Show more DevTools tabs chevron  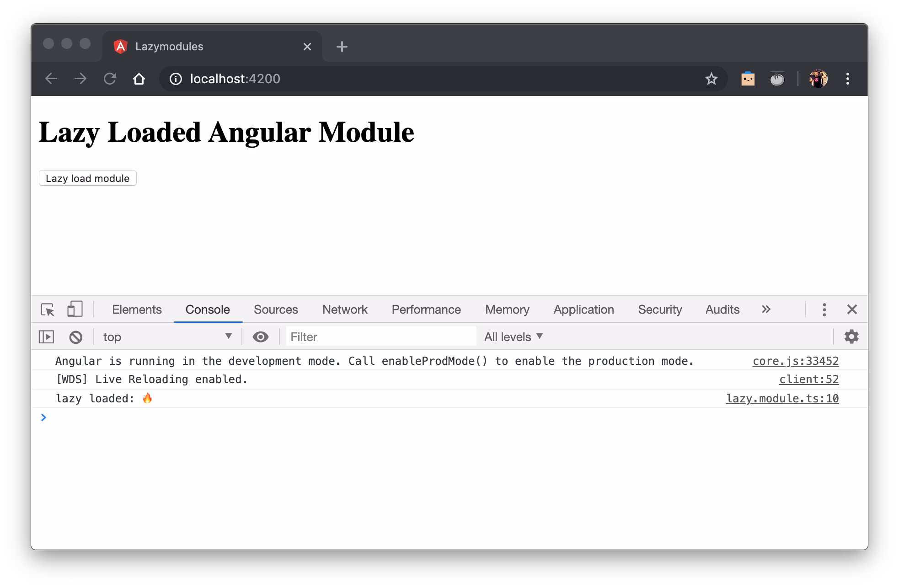pos(766,310)
